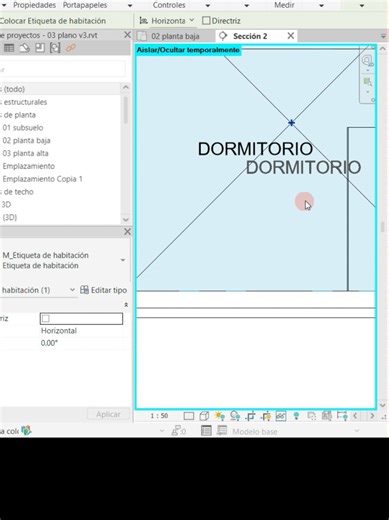Expand the Controles panel arrow
Screen dimensions: 389x520
(208, 5)
